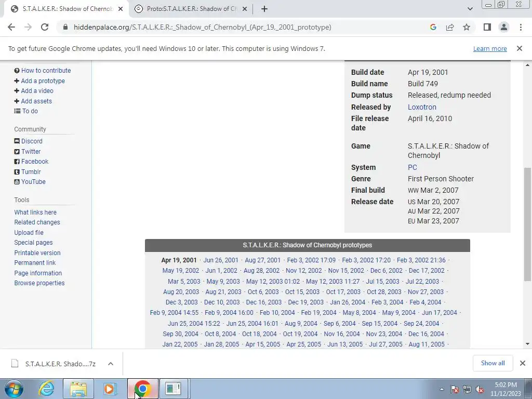The image size is (532, 399).
Task: Share this page via the share icon
Action: [x=450, y=27]
